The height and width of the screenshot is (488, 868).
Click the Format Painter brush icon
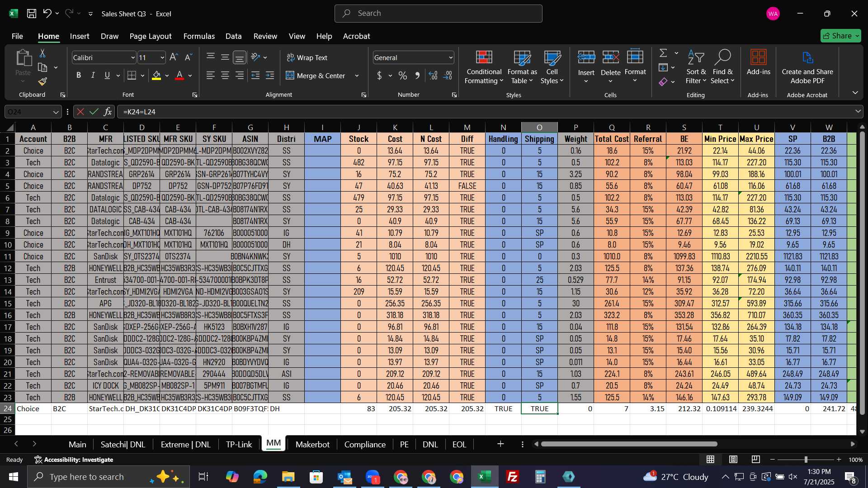point(42,81)
